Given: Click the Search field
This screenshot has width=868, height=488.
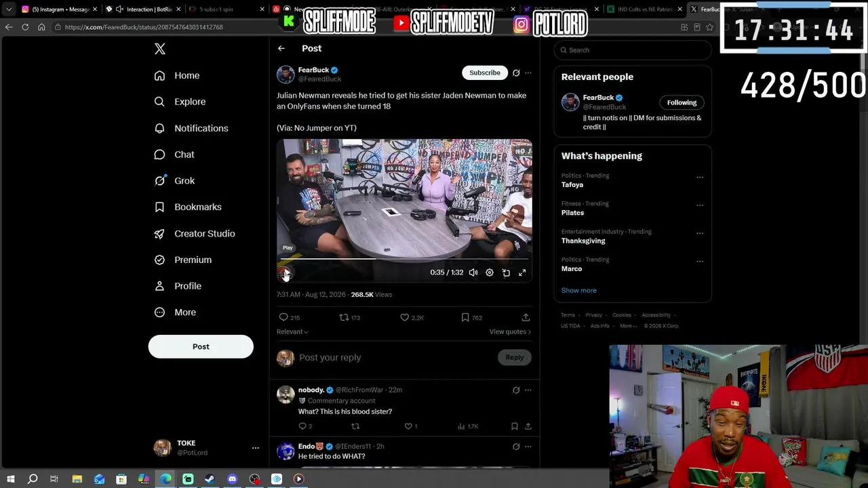Looking at the screenshot, I should [x=633, y=50].
